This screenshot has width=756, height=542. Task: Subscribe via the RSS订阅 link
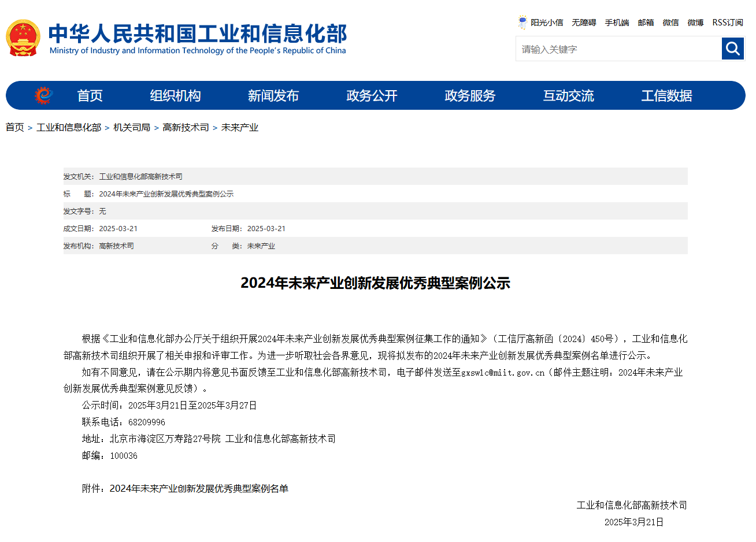(727, 22)
